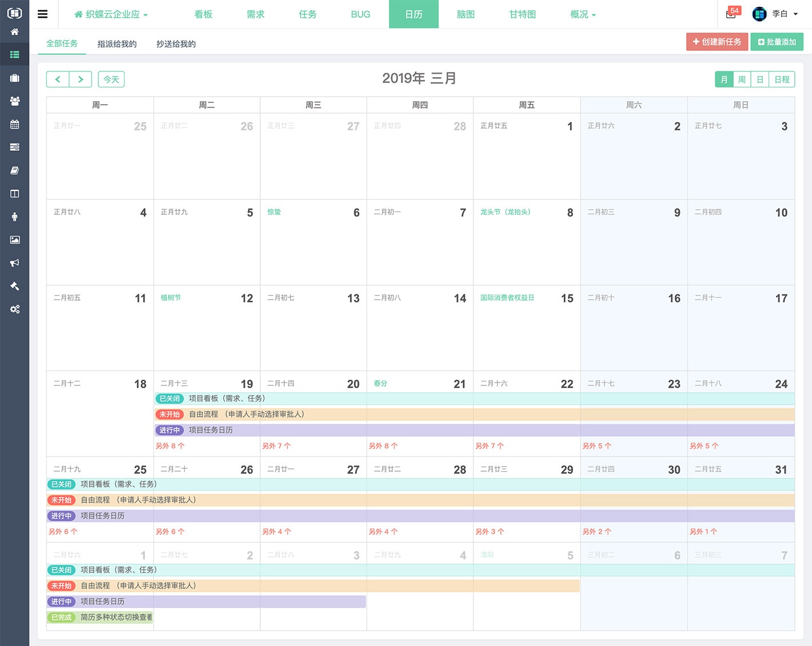Image resolution: width=812 pixels, height=646 pixels.
Task: Click the 创建新任务 button
Action: coord(717,42)
